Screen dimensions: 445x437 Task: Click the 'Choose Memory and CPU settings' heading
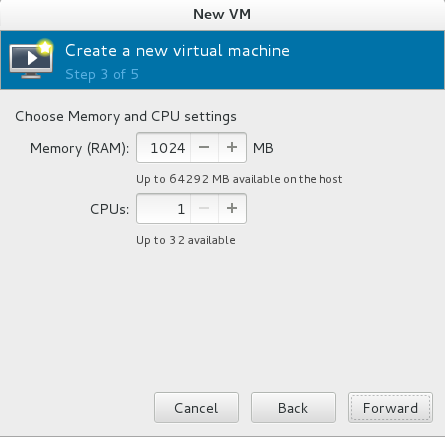tap(126, 116)
